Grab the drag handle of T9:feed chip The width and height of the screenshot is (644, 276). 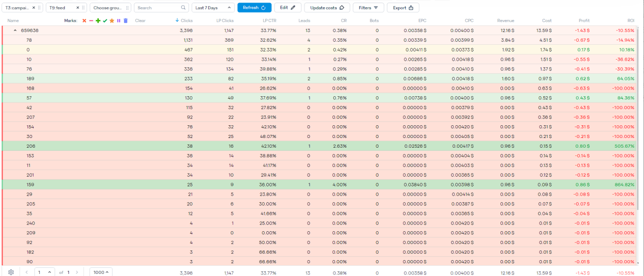pyautogui.click(x=83, y=8)
